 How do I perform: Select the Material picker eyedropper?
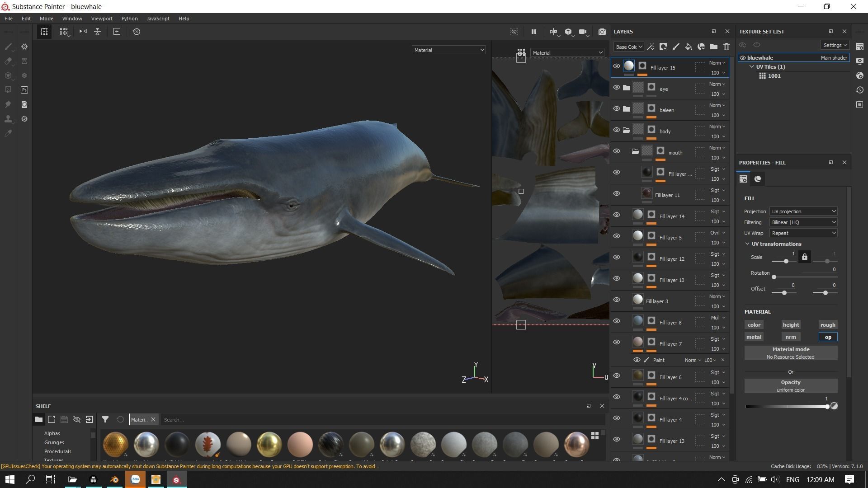click(x=8, y=133)
